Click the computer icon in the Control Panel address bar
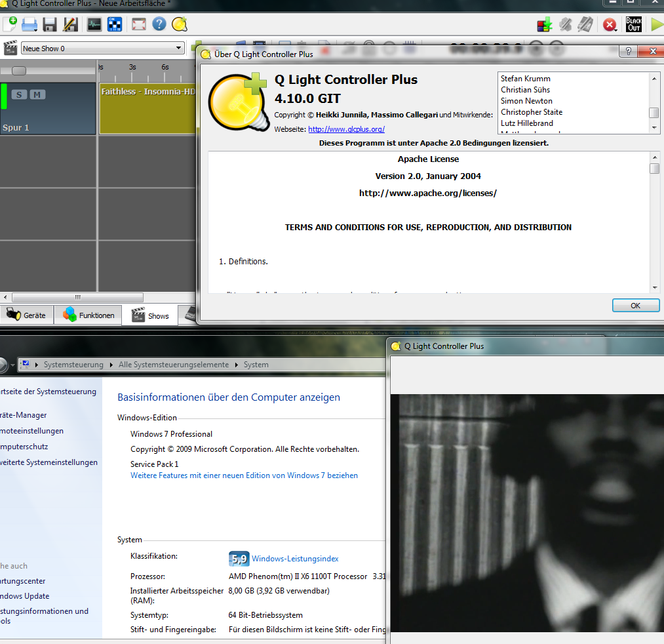This screenshot has height=644, width=664. (x=26, y=365)
